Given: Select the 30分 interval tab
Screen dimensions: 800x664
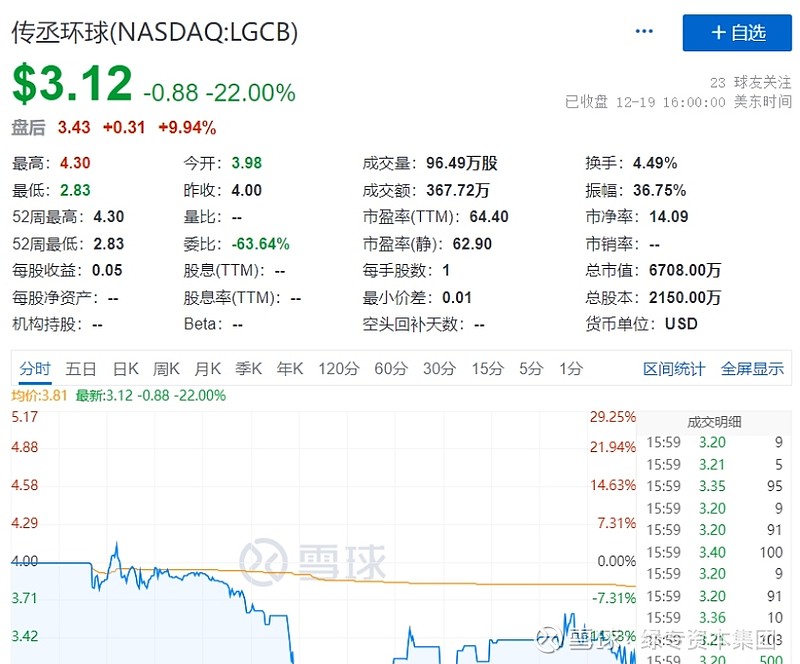Looking at the screenshot, I should coord(439,368).
